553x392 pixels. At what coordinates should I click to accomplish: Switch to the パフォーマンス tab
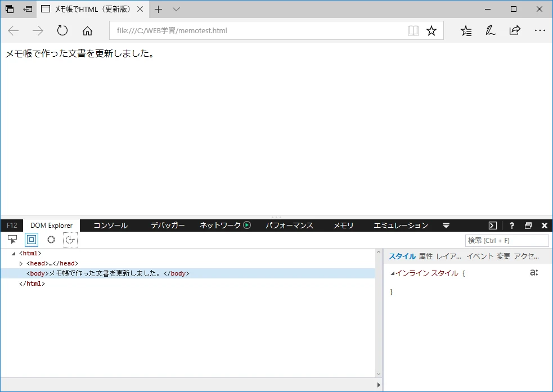click(289, 226)
